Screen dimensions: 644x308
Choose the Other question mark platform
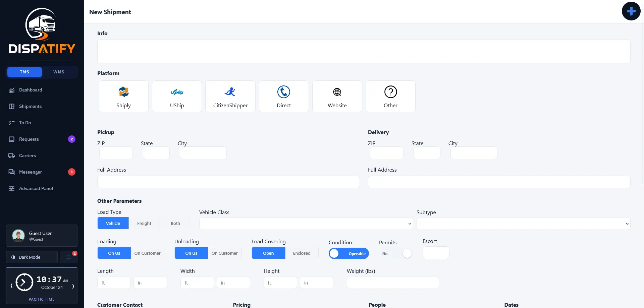(x=390, y=96)
